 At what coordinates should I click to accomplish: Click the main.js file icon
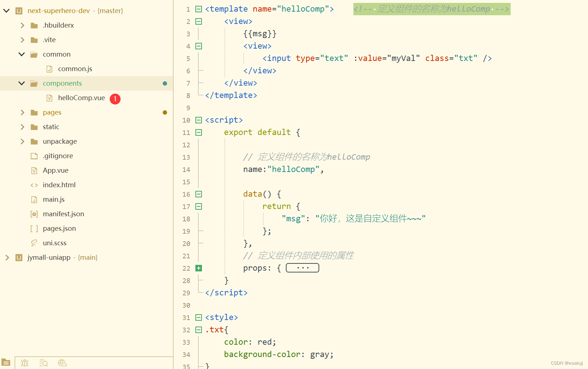pyautogui.click(x=34, y=200)
